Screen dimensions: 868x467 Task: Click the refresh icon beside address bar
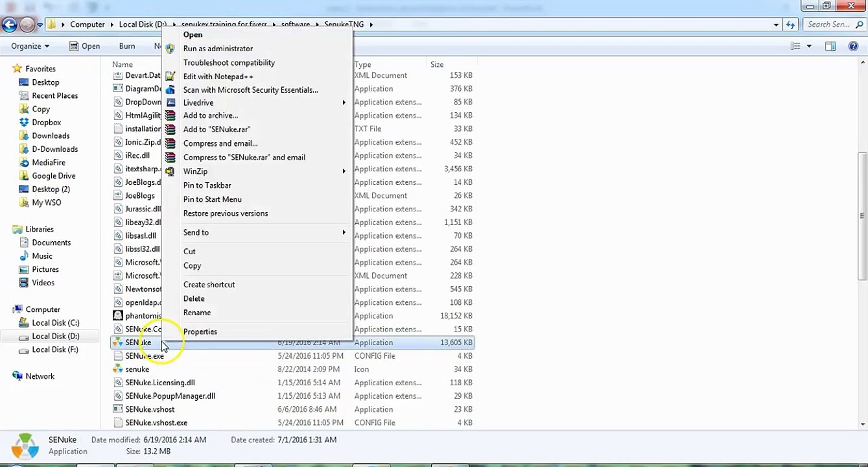(x=790, y=25)
